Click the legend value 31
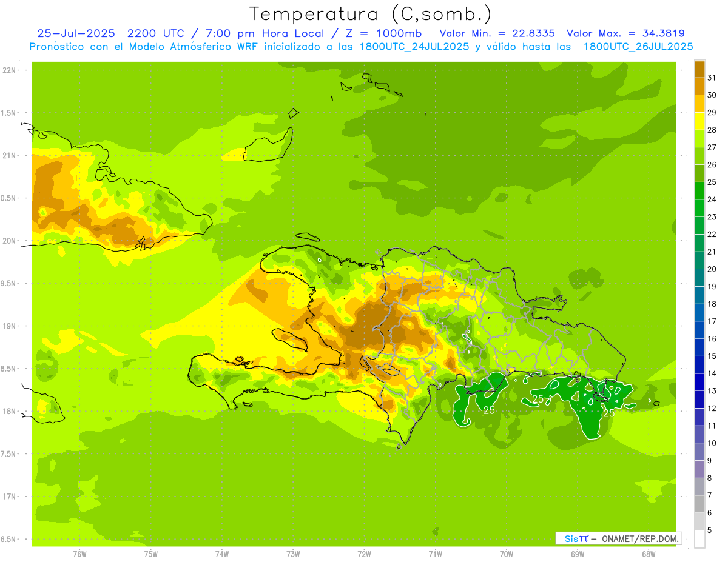This screenshot has height=562, width=728. [712, 78]
